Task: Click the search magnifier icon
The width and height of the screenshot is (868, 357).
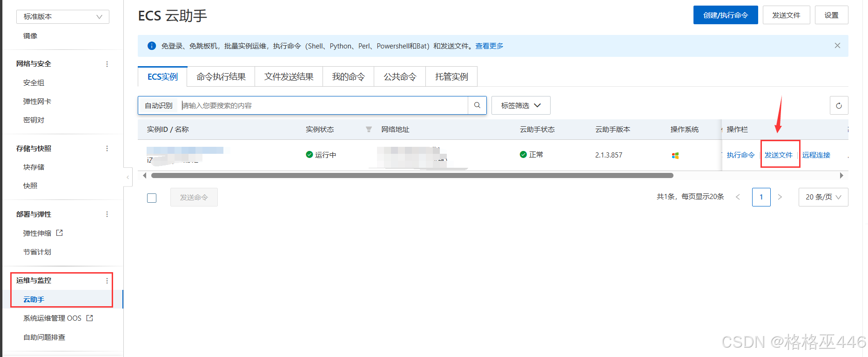Action: [x=477, y=105]
